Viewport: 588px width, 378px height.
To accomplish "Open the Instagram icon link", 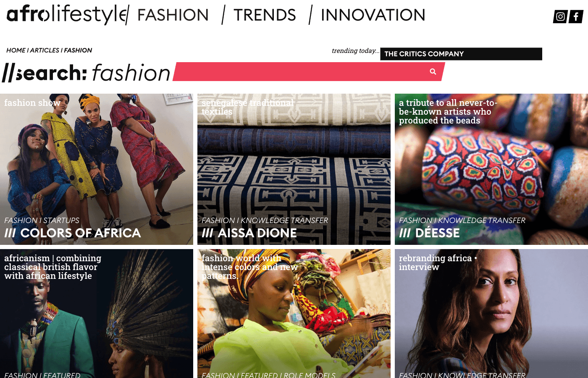I will [560, 17].
